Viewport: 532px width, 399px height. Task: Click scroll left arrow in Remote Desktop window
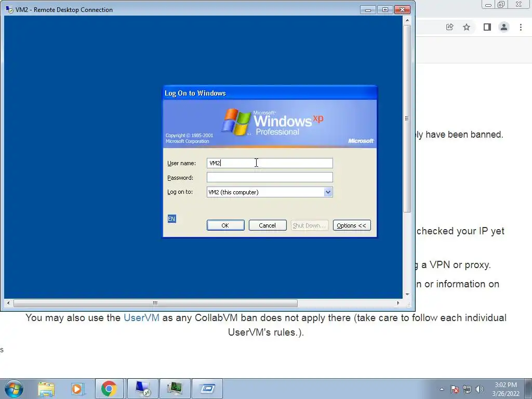tap(8, 303)
